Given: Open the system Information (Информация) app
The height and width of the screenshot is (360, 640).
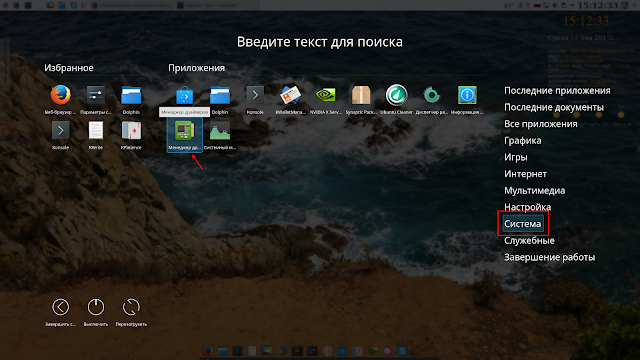Looking at the screenshot, I should [467, 96].
